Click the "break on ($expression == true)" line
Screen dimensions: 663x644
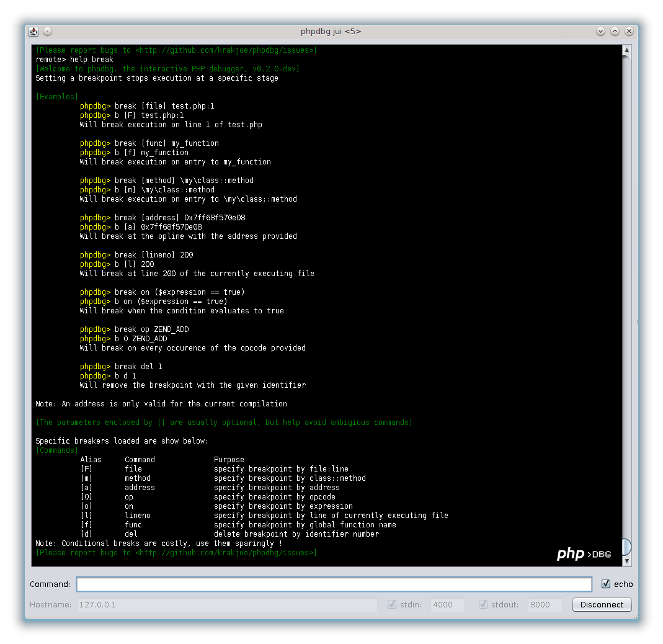click(x=162, y=292)
